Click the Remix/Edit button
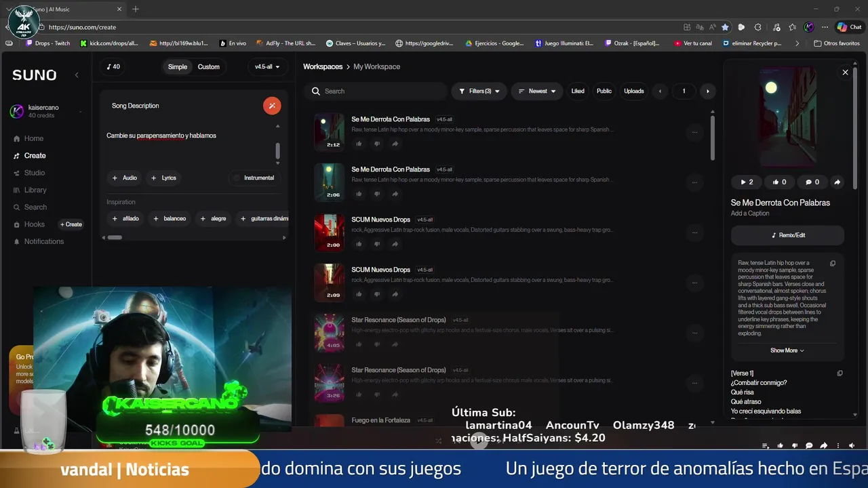The image size is (868, 488). (787, 235)
